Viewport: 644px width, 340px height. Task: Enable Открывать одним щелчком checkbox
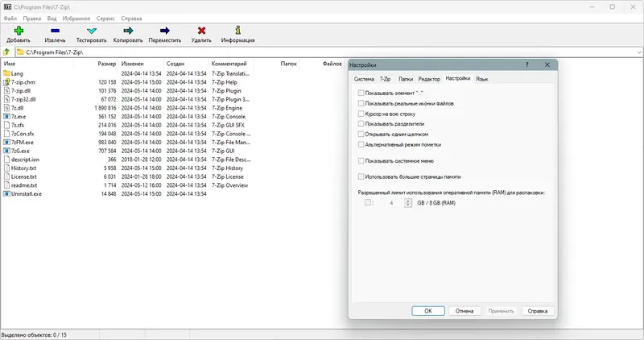(361, 134)
